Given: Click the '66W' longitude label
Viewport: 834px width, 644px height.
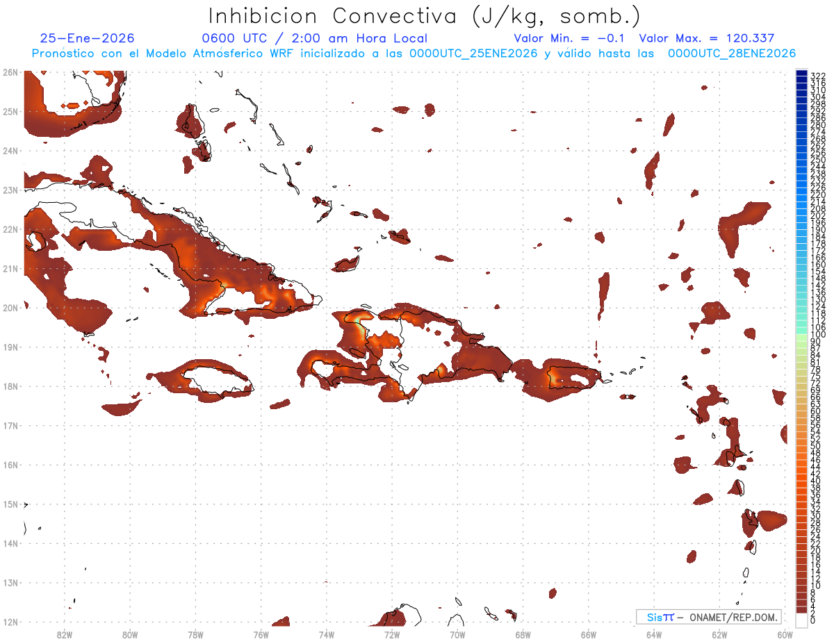Looking at the screenshot, I should point(588,634).
